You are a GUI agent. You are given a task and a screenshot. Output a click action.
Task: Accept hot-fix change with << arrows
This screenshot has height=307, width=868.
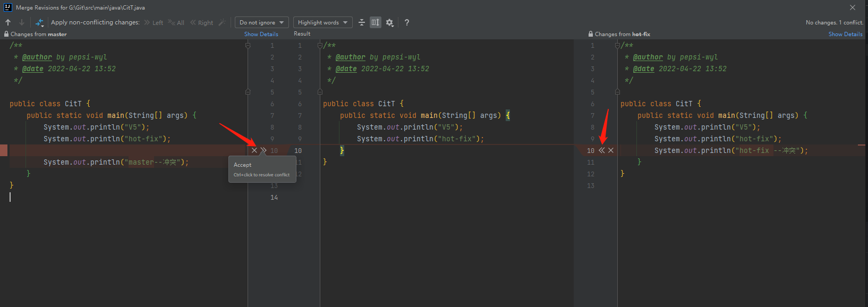(602, 150)
